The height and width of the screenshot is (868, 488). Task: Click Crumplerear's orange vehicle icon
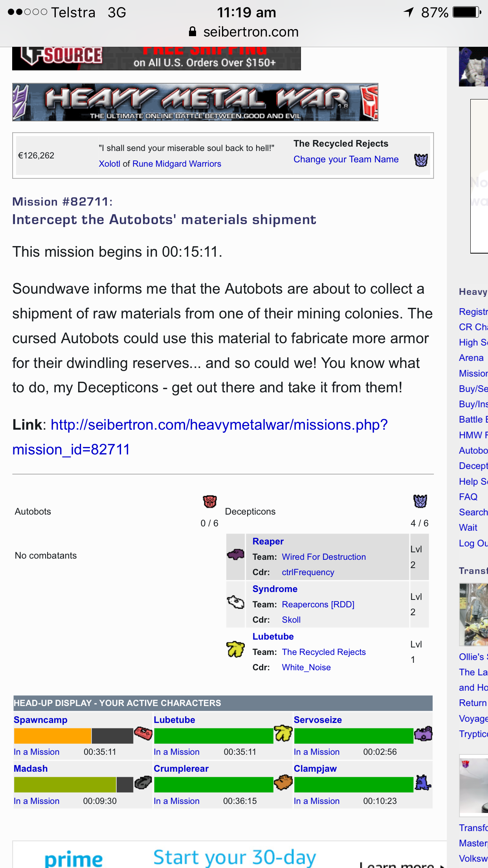[283, 782]
